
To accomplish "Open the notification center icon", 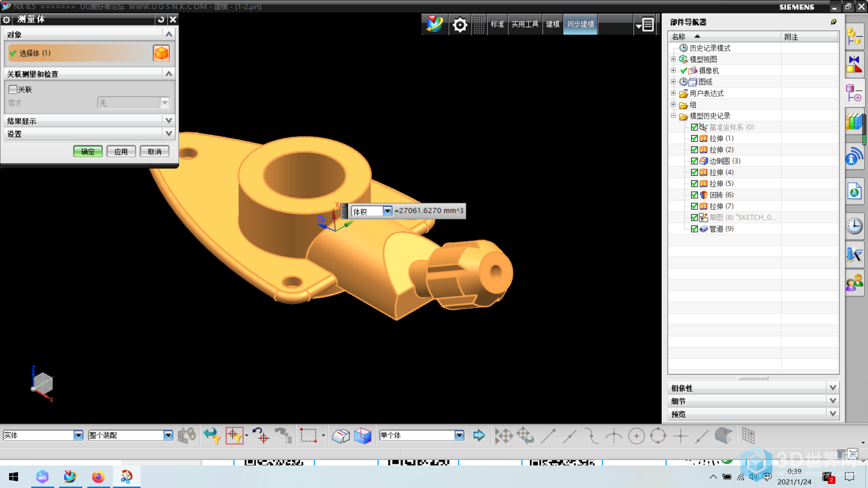I will (849, 477).
